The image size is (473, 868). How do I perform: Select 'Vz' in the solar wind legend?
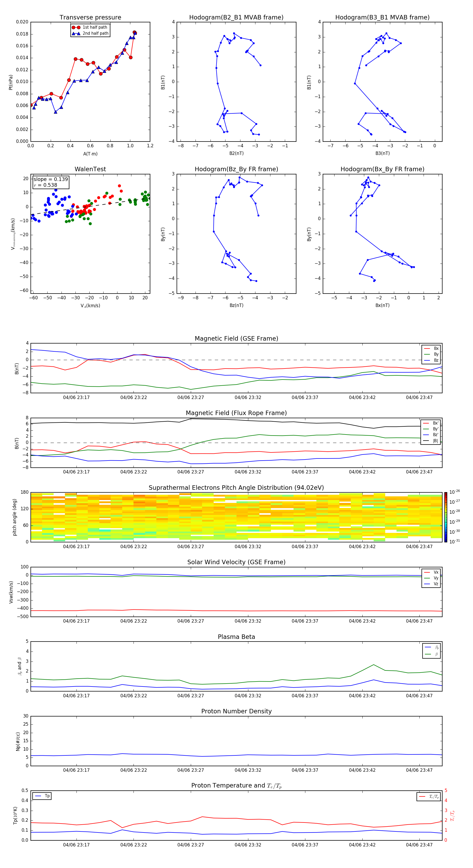coord(431,584)
